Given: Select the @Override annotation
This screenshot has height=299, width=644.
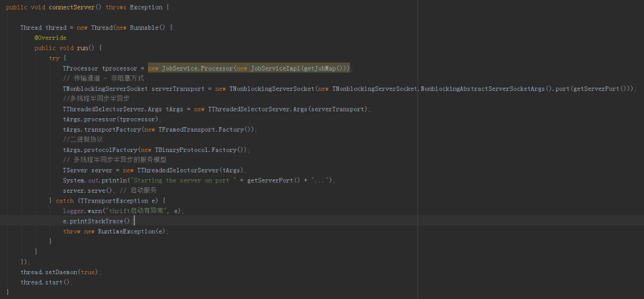Looking at the screenshot, I should click(50, 38).
